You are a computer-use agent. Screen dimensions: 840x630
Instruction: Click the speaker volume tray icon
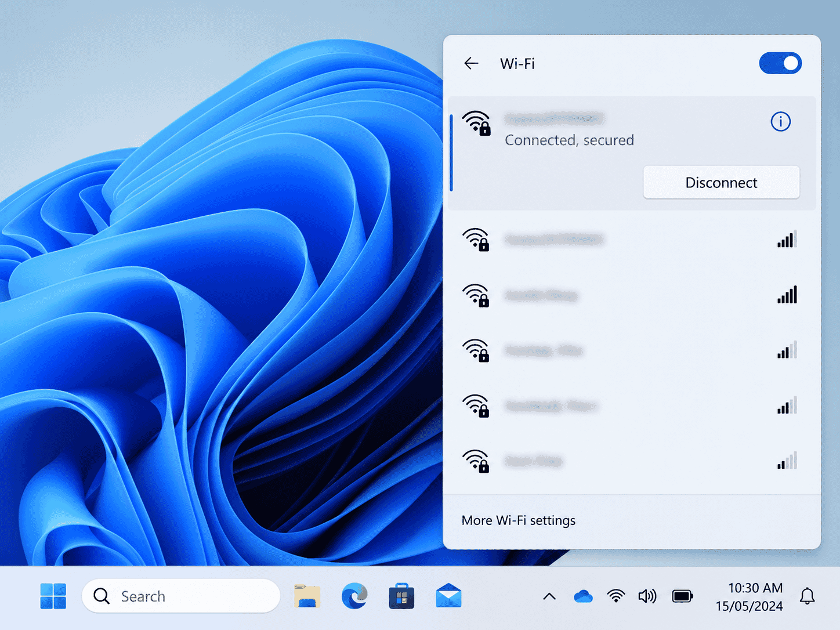(x=647, y=596)
